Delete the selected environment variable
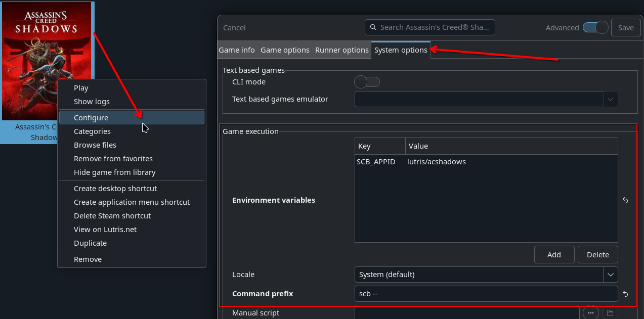Screen dimensions: 644x319 (x=597, y=254)
